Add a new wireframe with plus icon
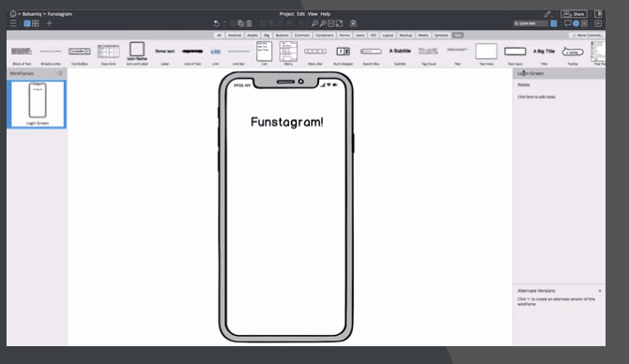Viewport: 629px width, 364px height. pos(50,23)
